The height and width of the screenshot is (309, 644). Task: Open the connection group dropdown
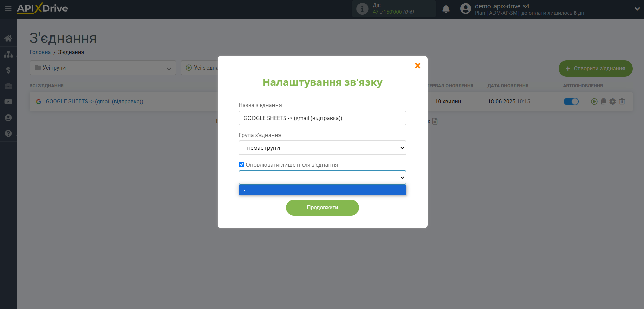pyautogui.click(x=323, y=148)
